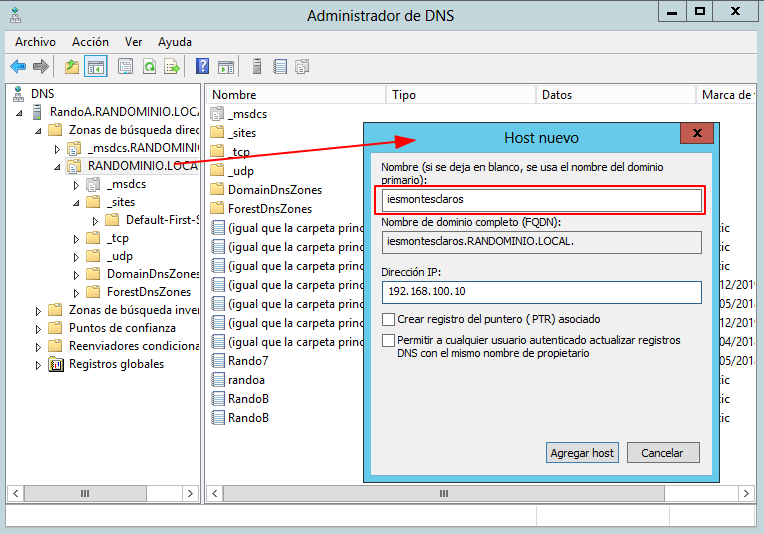Enable Crear registro del puntero (PTR) asociado

coord(388,320)
